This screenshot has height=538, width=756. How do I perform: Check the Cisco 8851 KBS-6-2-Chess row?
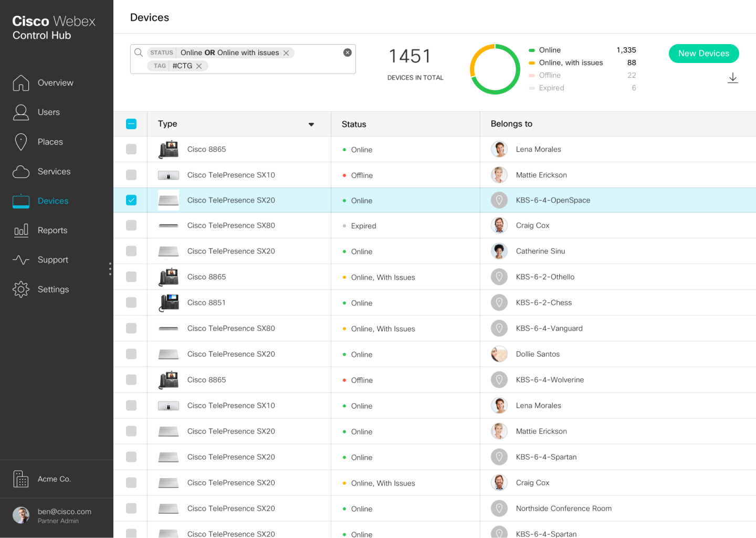click(x=131, y=302)
